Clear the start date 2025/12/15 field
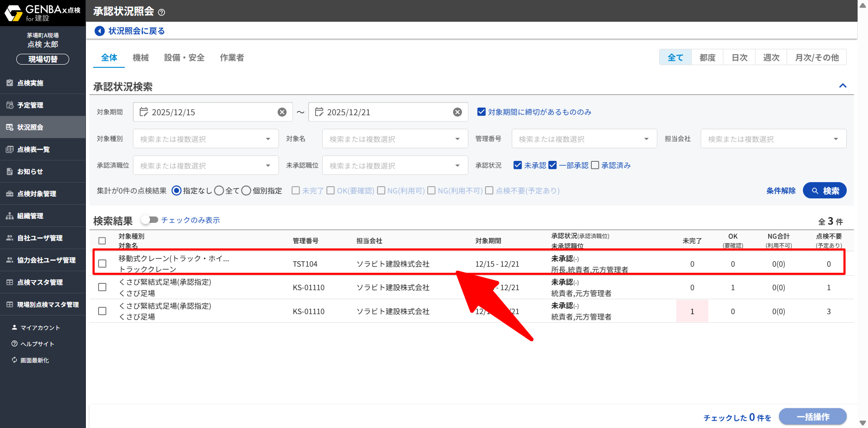This screenshot has width=868, height=428. coord(282,112)
